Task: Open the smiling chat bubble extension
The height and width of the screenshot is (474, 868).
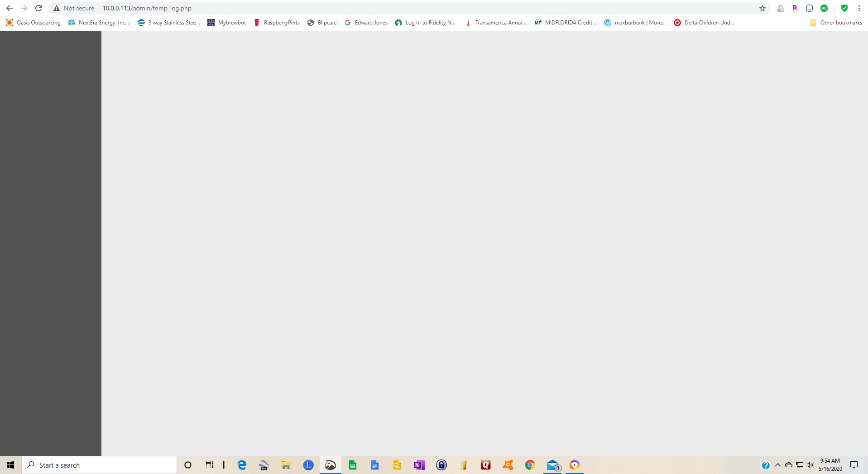Action: (x=810, y=8)
